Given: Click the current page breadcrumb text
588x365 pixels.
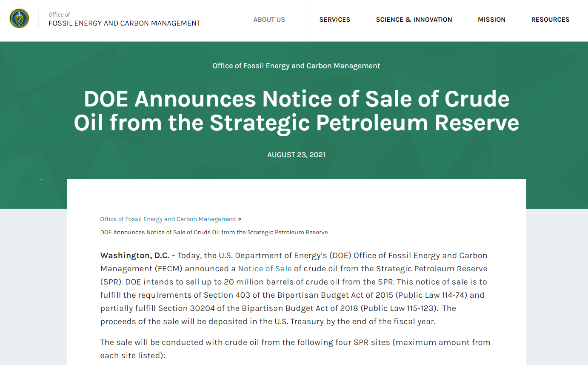Looking at the screenshot, I should click(x=214, y=232).
